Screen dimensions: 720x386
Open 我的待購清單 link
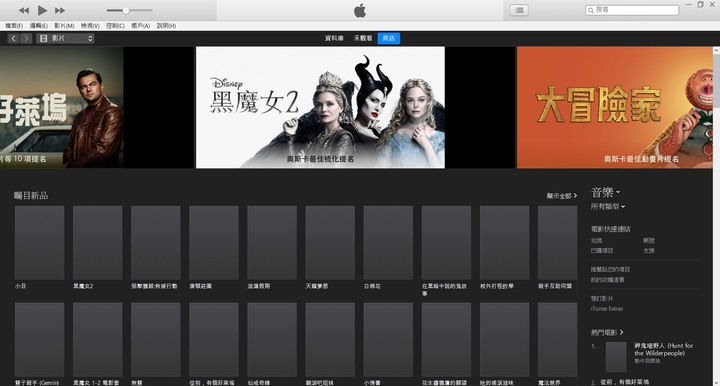pyautogui.click(x=607, y=280)
